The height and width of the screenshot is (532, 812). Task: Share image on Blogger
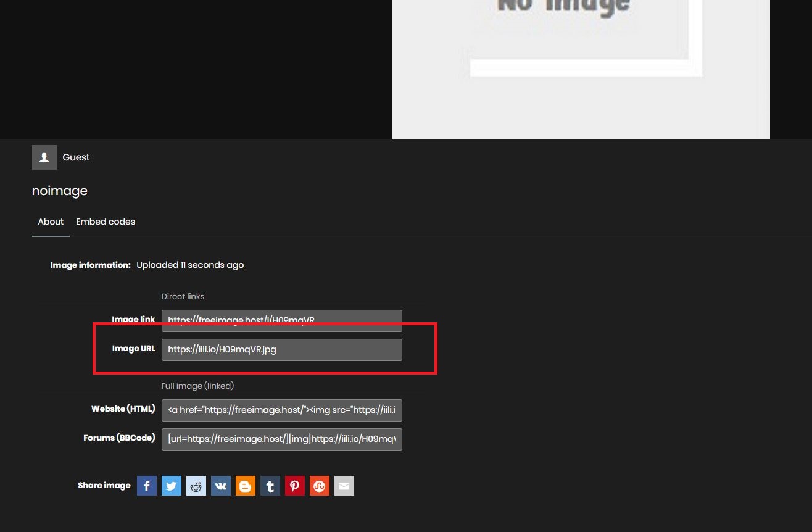click(246, 486)
